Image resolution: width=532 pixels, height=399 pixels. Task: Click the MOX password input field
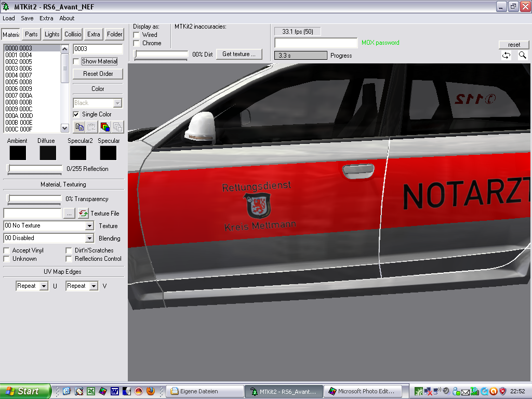316,43
